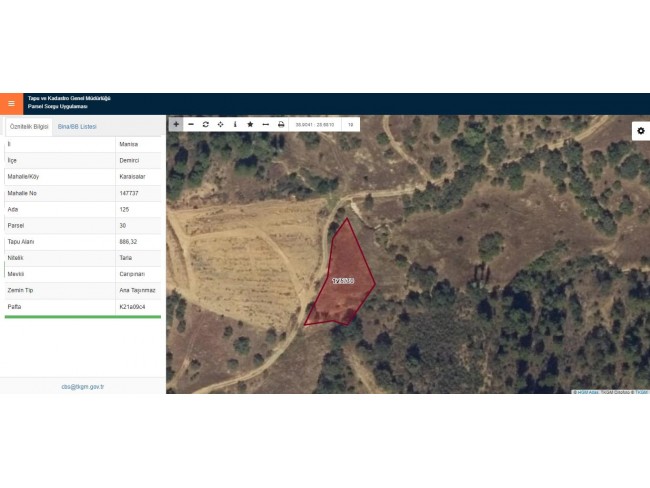The height and width of the screenshot is (488, 650).
Task: Open the Bina/BB Listesi tab
Action: coord(77,127)
